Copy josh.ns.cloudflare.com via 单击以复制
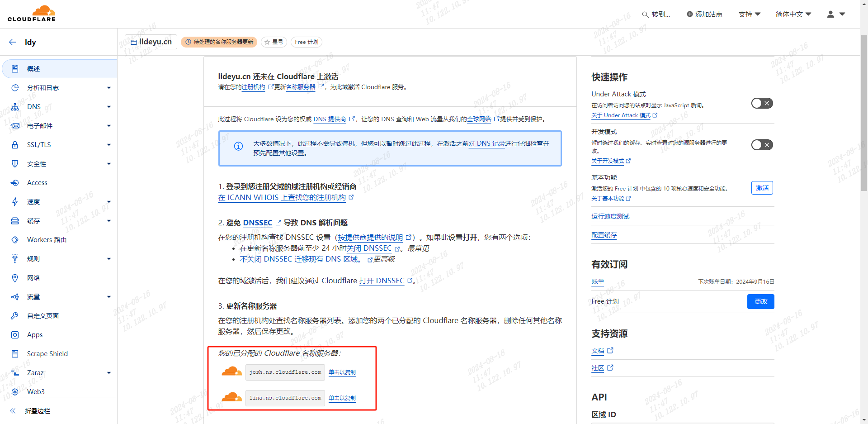 pos(342,372)
